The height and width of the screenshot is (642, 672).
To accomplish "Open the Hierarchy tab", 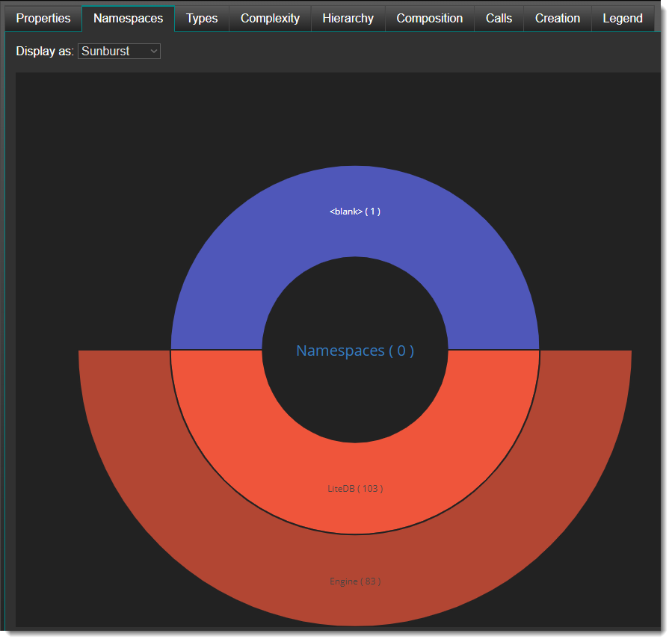I will click(348, 19).
